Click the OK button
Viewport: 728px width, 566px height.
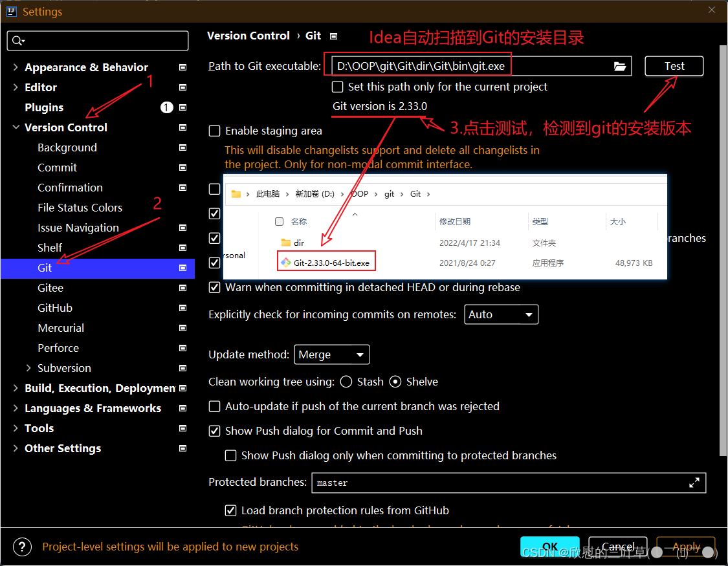[x=549, y=547]
